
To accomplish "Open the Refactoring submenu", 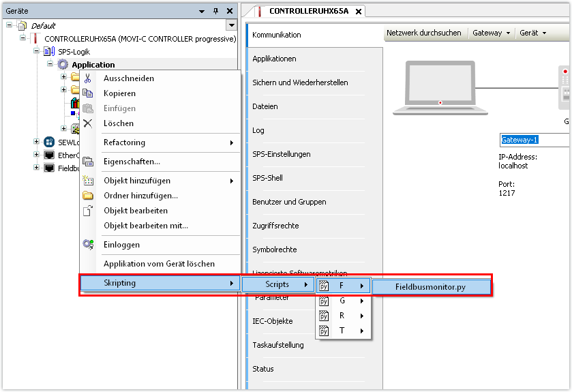I will [167, 142].
